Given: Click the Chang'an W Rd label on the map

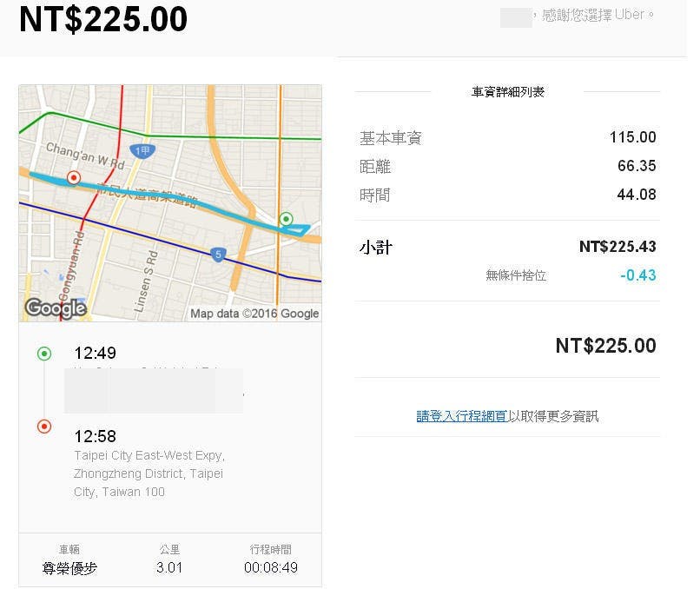Looking at the screenshot, I should (x=85, y=156).
